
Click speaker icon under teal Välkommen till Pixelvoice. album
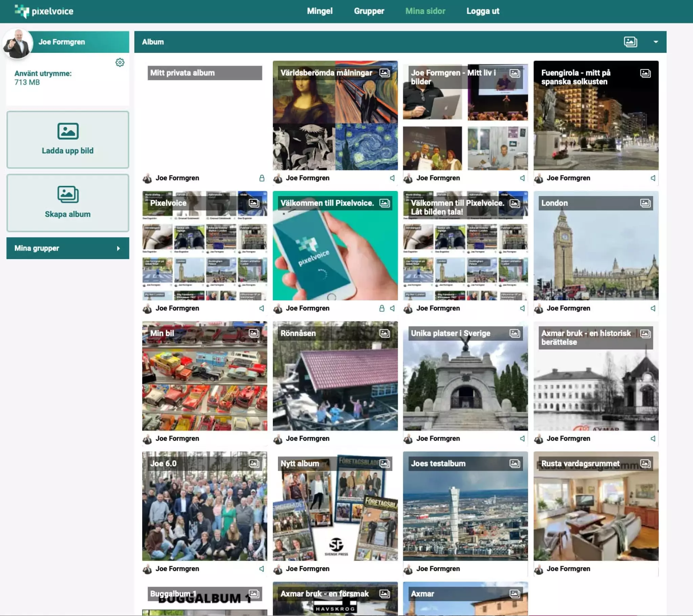(392, 309)
